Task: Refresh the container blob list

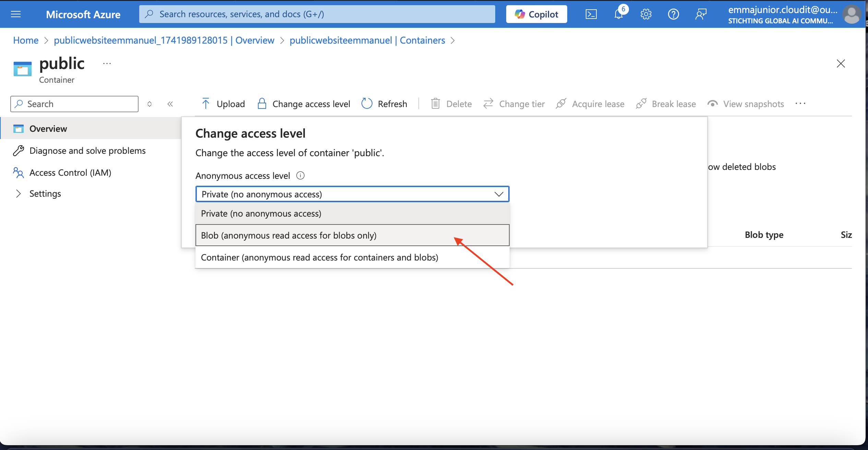Action: tap(384, 104)
